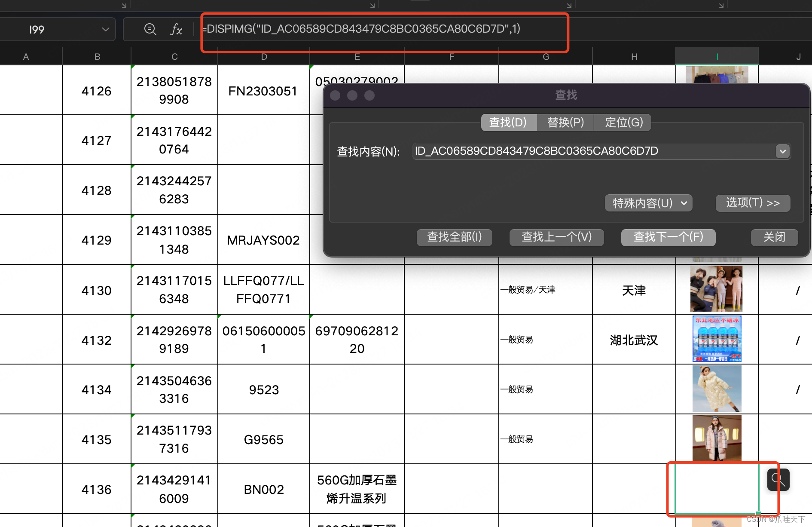Close the Find dialog with 关闭
Viewport: 812px width, 527px height.
774,237
